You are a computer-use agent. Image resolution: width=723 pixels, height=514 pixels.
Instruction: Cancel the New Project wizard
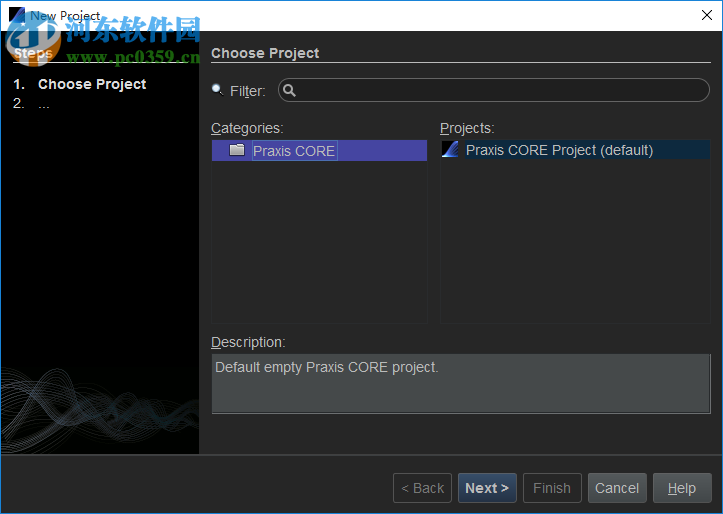pos(617,488)
